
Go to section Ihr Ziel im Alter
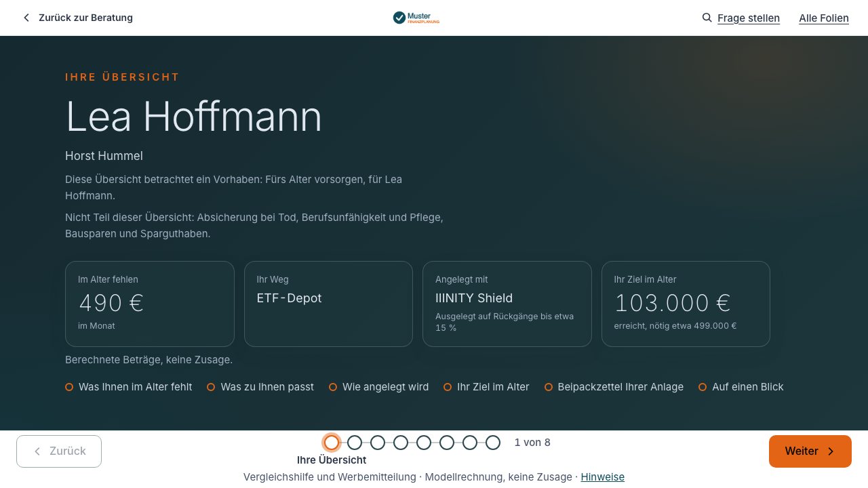[486, 387]
